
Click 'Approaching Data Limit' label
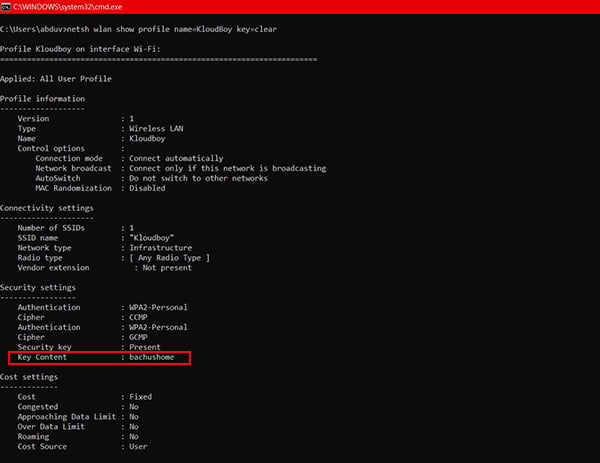point(67,417)
